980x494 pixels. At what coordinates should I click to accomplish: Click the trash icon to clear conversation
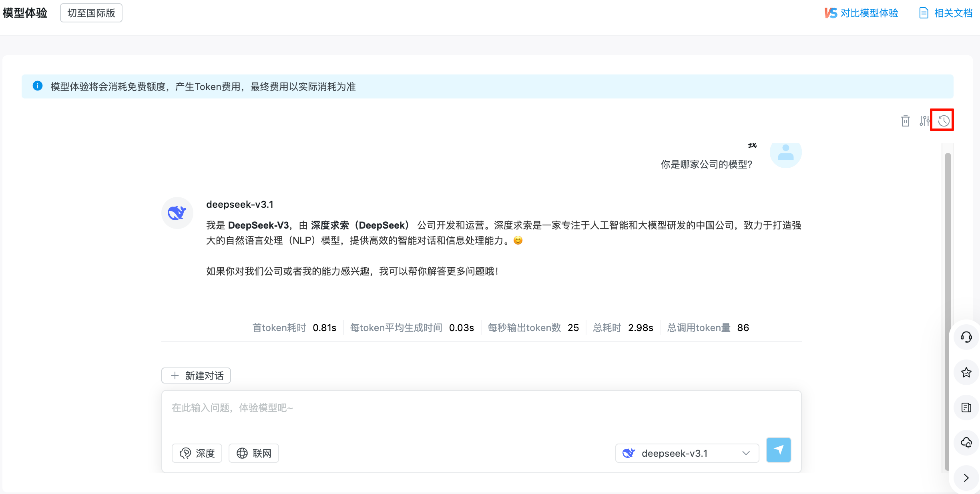pos(905,120)
